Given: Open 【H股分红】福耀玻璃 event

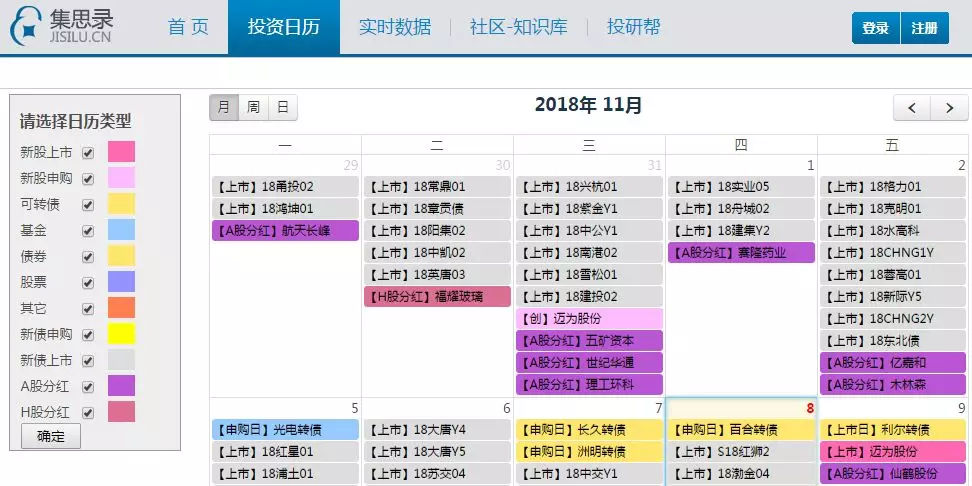Looking at the screenshot, I should click(438, 297).
